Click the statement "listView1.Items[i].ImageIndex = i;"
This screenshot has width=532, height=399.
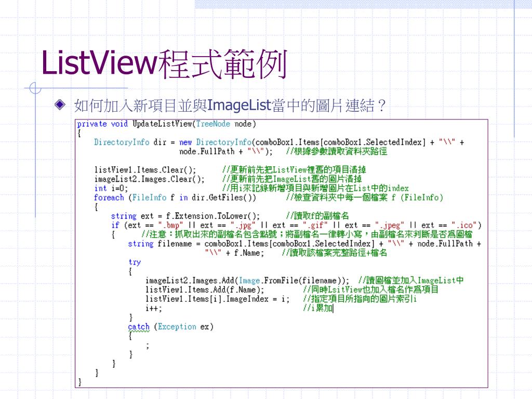click(x=218, y=299)
